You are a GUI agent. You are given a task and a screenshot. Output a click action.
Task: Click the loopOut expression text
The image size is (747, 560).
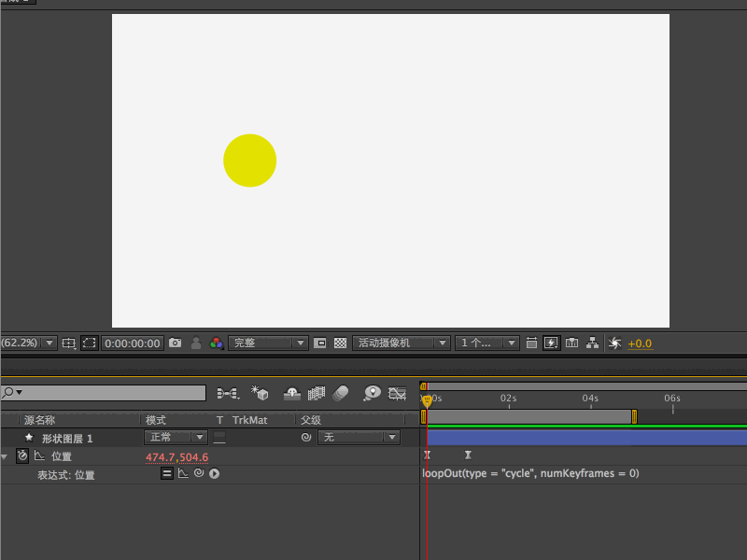(530, 473)
